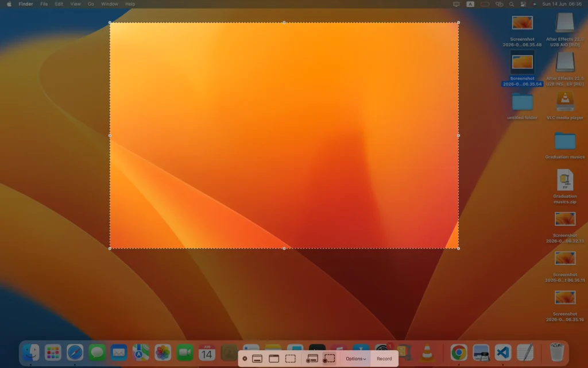Select Capture Entire Screen mode
588x368 pixels.
[x=257, y=359]
